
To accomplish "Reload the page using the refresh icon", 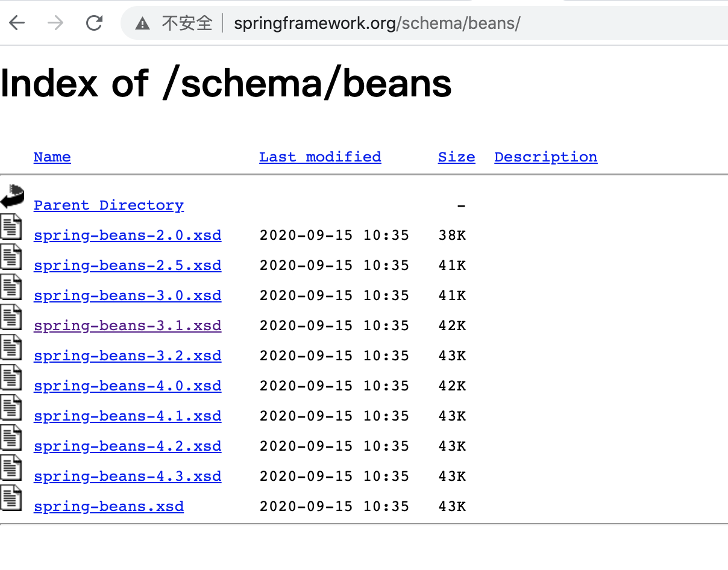I will [x=94, y=22].
